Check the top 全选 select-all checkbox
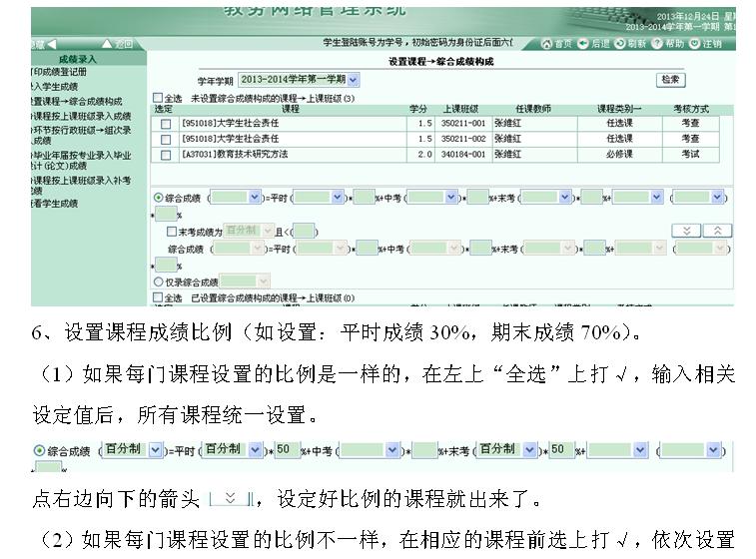 pos(157,98)
